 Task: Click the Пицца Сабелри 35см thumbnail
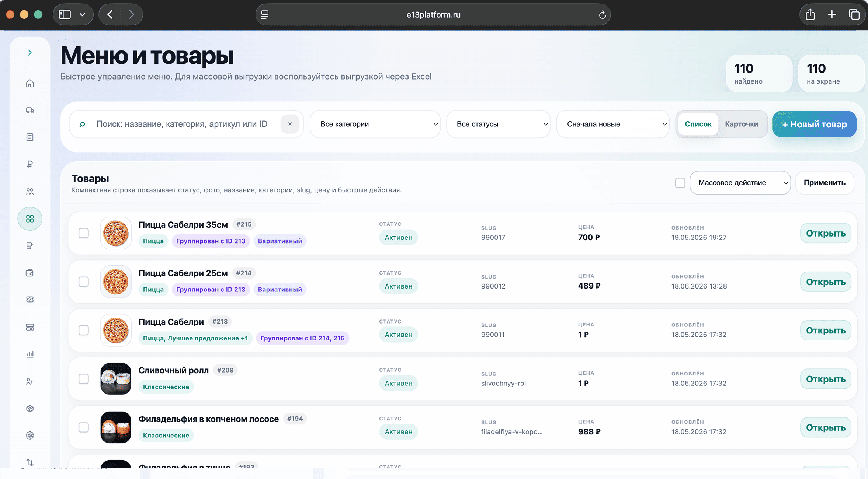tap(116, 233)
